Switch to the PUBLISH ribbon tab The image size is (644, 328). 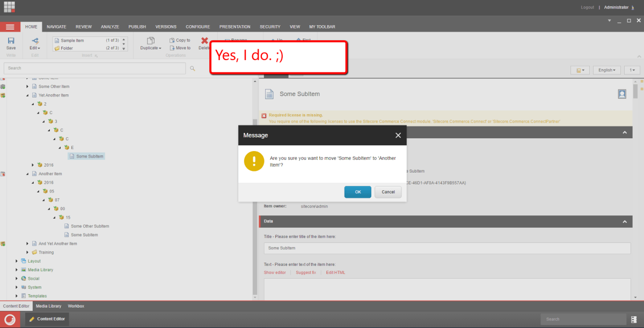pos(136,27)
